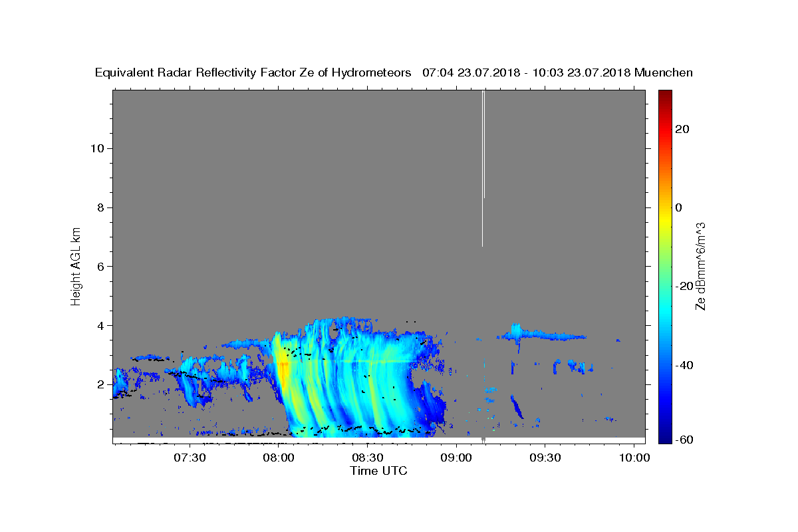
Task: Click the 'Height AGL km' axis label
Action: pos(76,266)
